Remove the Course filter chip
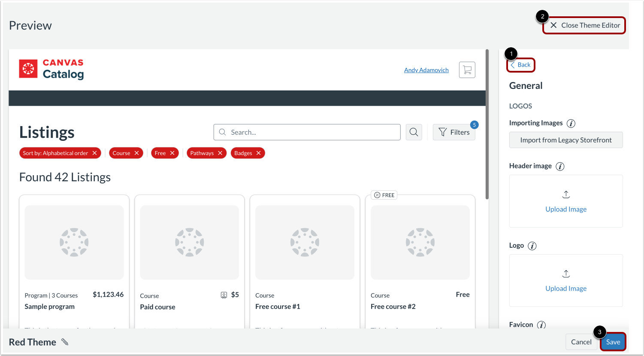Image resolution: width=644 pixels, height=356 pixels. (136, 153)
